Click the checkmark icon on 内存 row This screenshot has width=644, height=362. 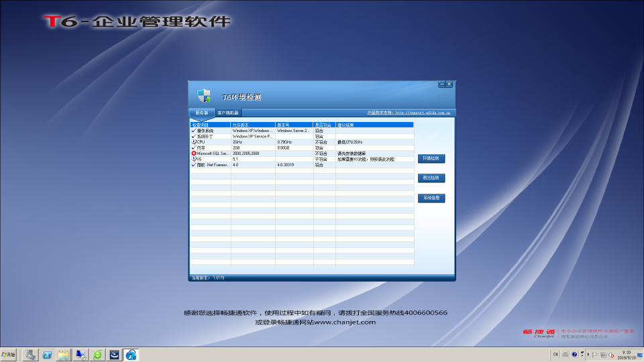[193, 147]
